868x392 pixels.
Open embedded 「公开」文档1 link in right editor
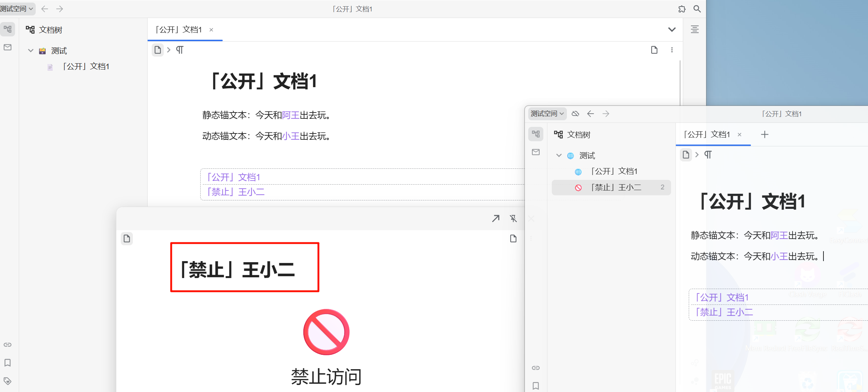(722, 297)
